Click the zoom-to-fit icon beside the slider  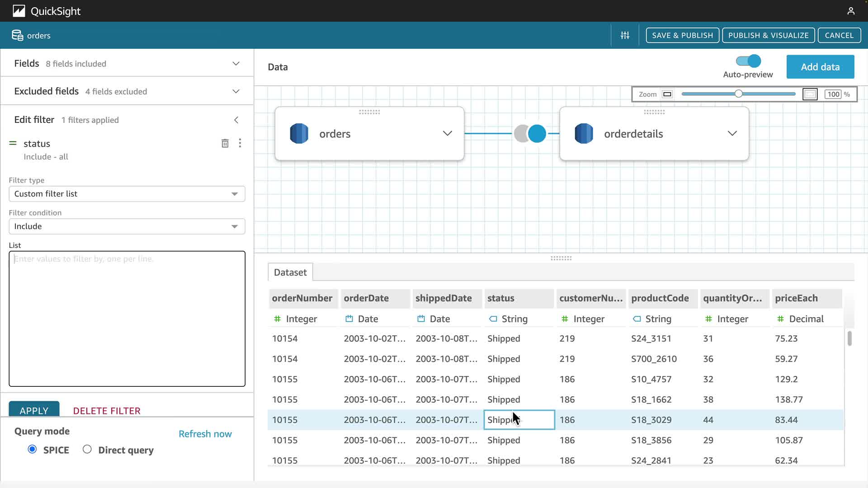[810, 94]
